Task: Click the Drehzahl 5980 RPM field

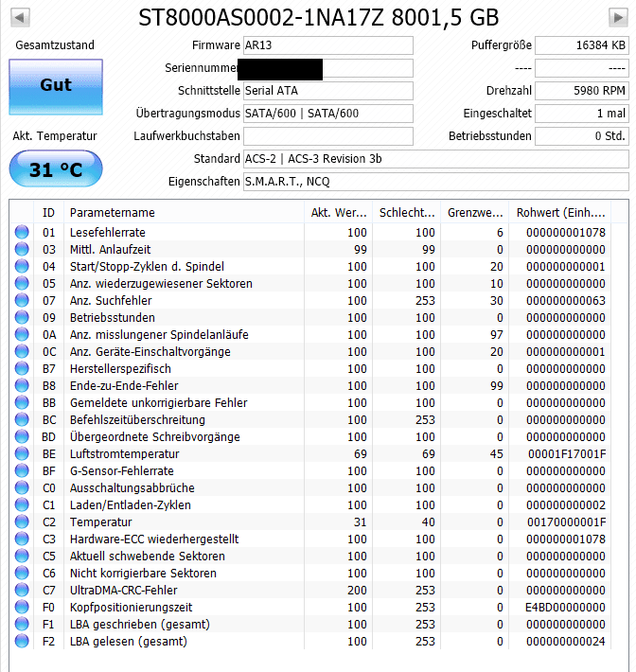Action: [x=581, y=91]
